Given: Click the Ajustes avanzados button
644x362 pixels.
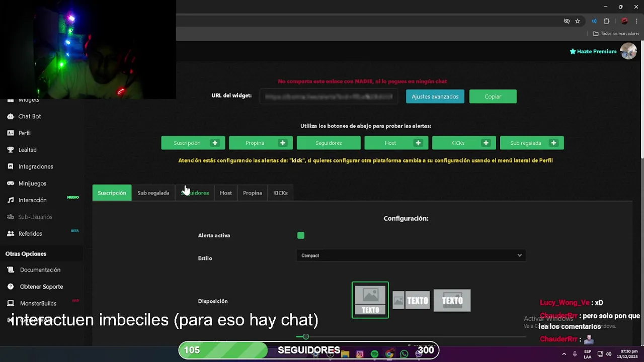Looking at the screenshot, I should tap(435, 97).
